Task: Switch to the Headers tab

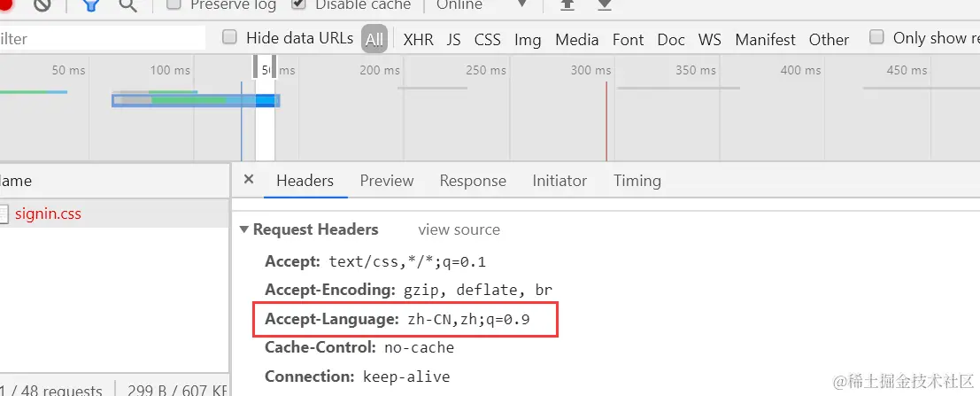Action: (x=305, y=181)
